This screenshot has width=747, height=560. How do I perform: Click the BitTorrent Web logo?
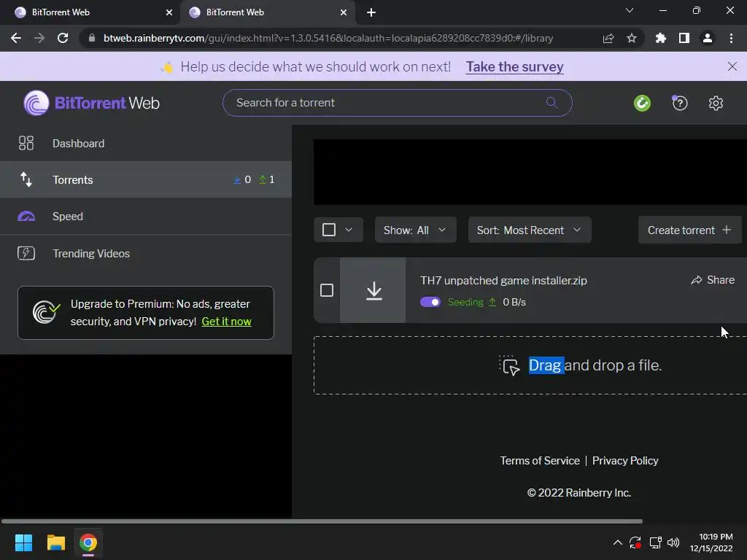point(91,103)
